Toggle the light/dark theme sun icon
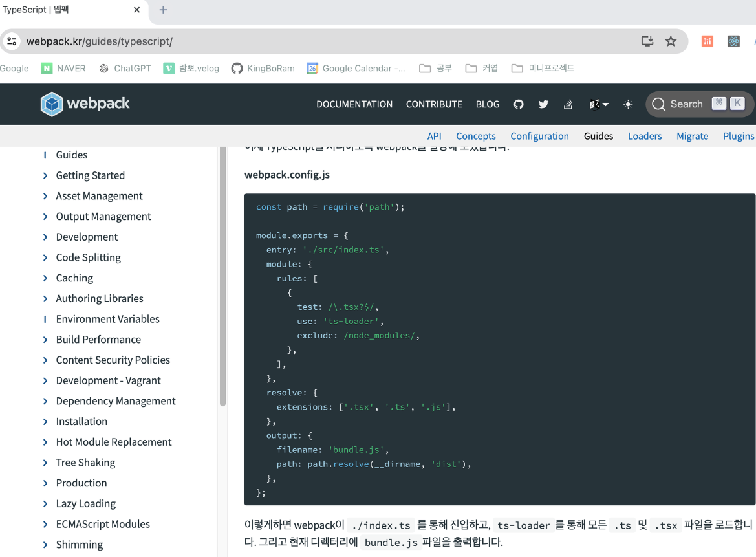This screenshot has width=756, height=557. click(628, 104)
